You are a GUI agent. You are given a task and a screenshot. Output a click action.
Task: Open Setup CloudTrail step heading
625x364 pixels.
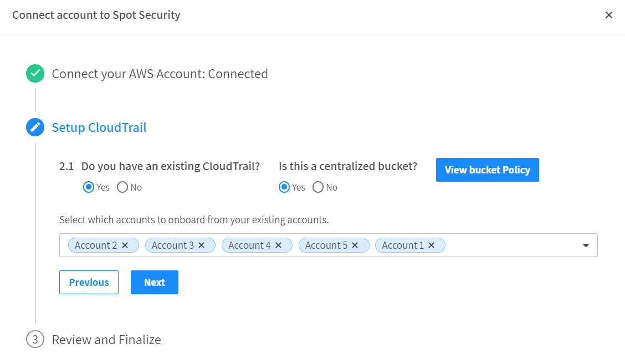click(x=99, y=127)
